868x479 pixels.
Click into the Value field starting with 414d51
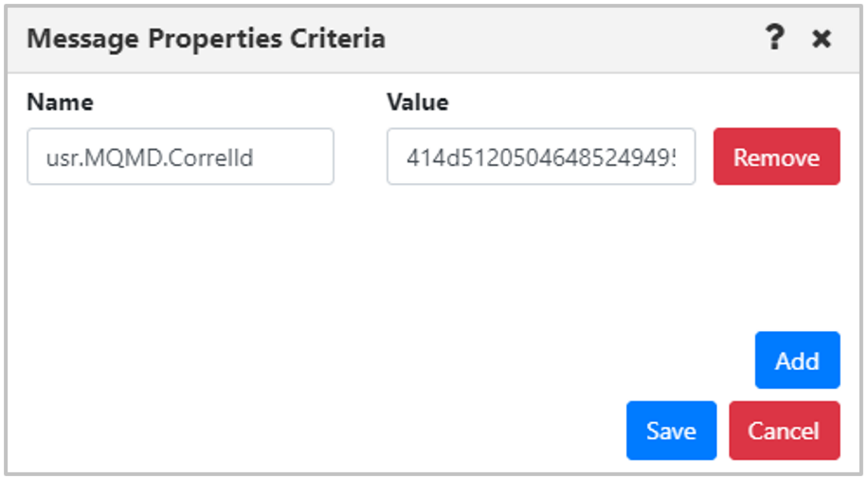pos(541,157)
